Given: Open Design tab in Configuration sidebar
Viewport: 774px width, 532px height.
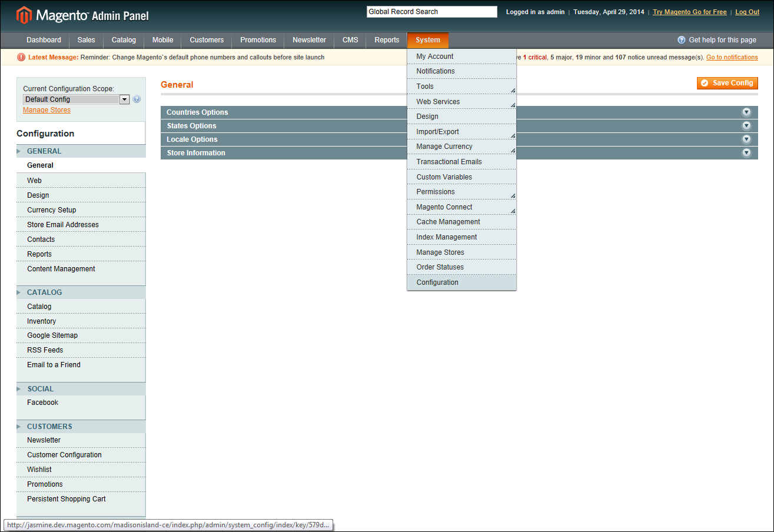Looking at the screenshot, I should 81,195.
